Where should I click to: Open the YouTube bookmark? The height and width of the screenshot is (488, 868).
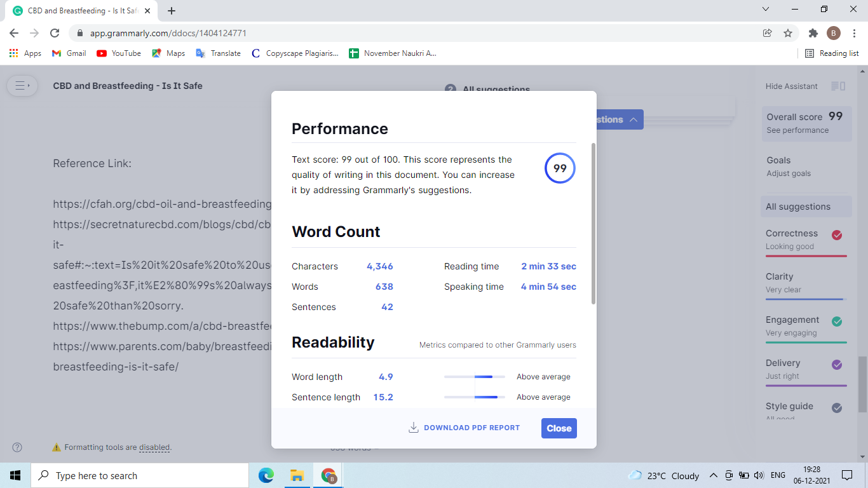[119, 53]
